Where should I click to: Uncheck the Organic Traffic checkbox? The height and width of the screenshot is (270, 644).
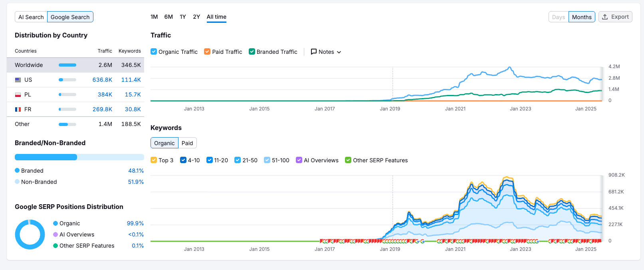154,52
